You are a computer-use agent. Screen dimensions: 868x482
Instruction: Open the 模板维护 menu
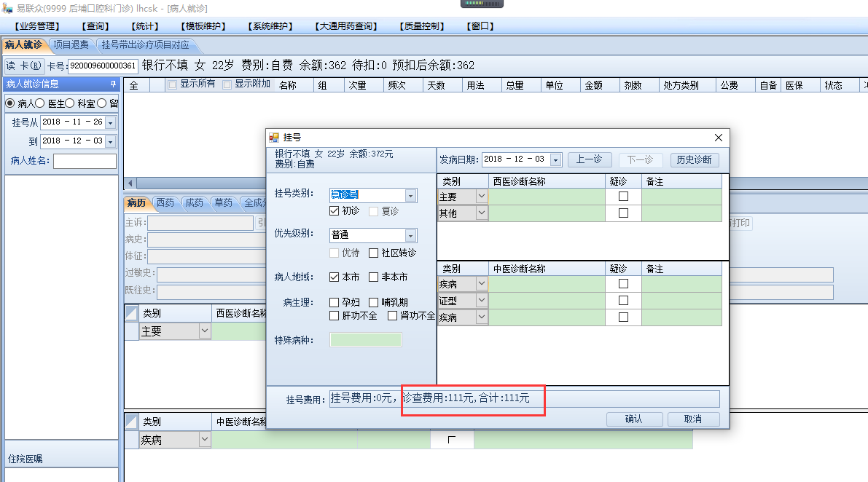pos(204,26)
